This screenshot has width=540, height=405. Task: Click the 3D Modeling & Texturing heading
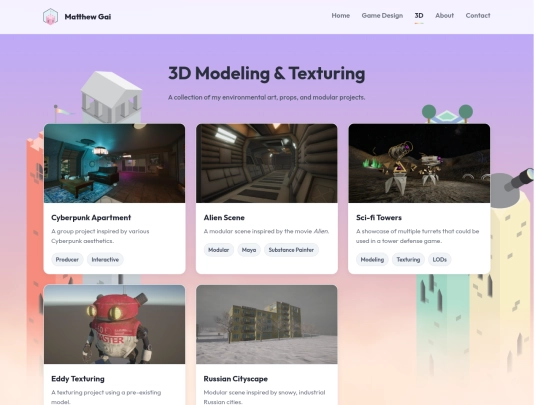[267, 73]
